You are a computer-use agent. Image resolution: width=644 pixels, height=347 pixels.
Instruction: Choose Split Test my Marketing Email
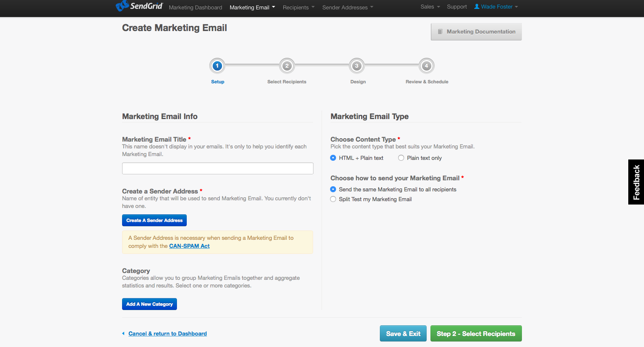coord(333,199)
